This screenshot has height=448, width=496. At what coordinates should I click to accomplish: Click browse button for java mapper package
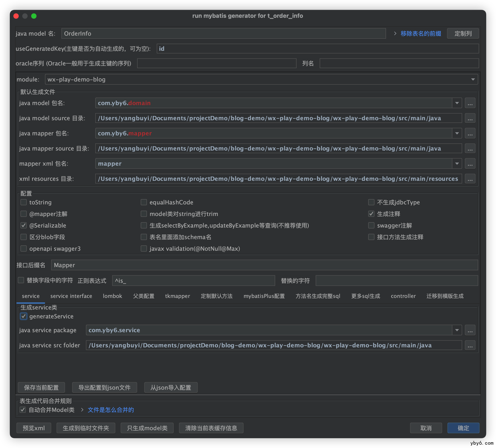470,133
